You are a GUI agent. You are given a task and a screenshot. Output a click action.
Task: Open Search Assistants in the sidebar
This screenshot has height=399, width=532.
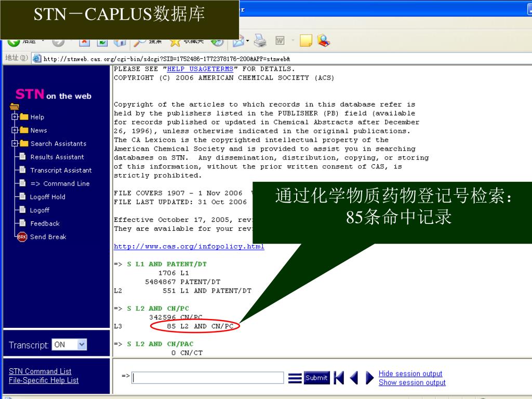(x=58, y=143)
